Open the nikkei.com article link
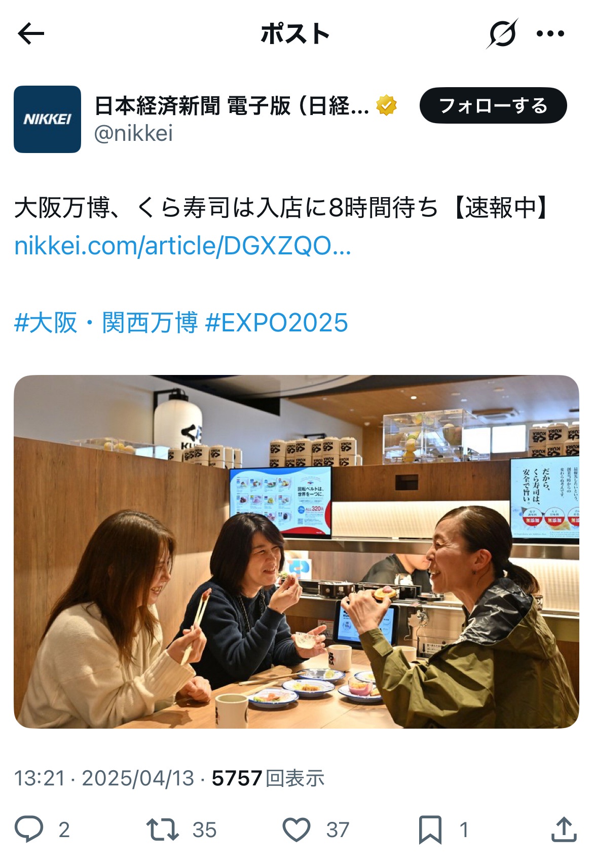 click(x=182, y=246)
